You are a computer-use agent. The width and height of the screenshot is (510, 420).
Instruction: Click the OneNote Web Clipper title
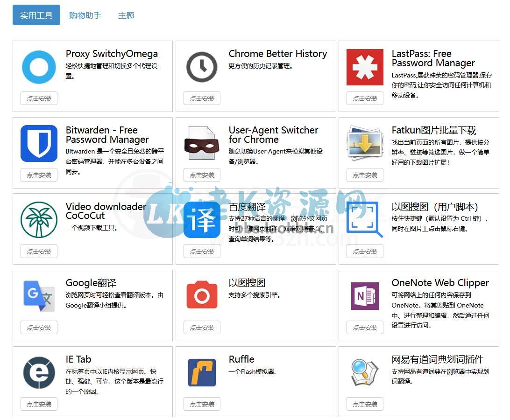pos(440,283)
